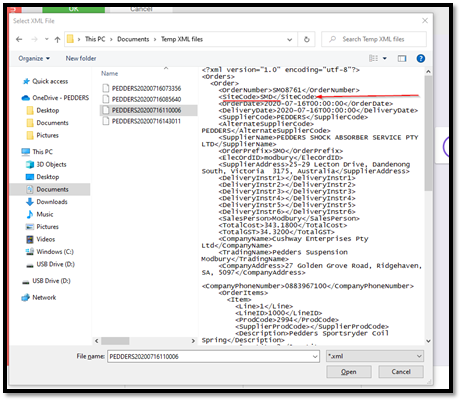Click the folder icon in address bar
The height and width of the screenshot is (402, 462).
click(x=70, y=39)
